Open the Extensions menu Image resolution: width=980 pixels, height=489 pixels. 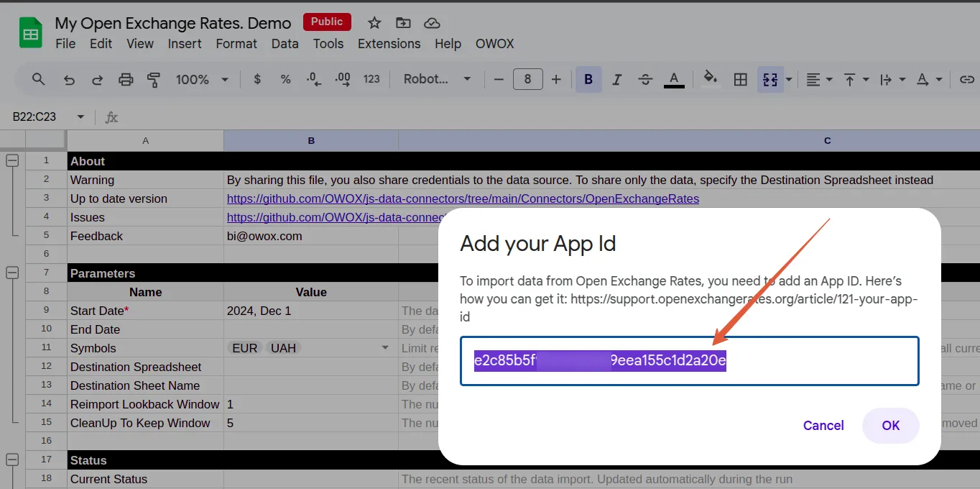(x=389, y=43)
